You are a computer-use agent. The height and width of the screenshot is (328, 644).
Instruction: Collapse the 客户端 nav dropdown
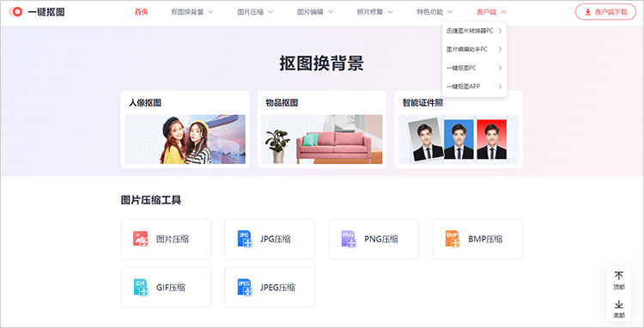pos(503,12)
